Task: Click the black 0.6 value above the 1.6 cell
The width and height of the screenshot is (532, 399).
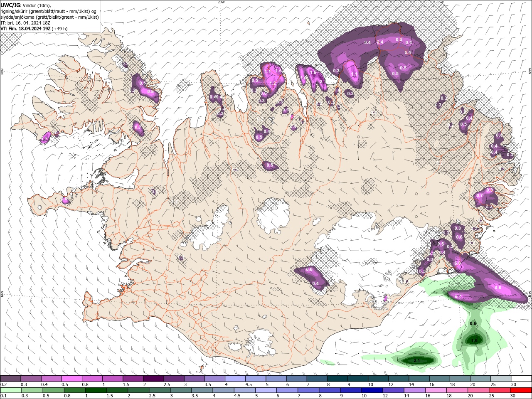Action: [473, 323]
